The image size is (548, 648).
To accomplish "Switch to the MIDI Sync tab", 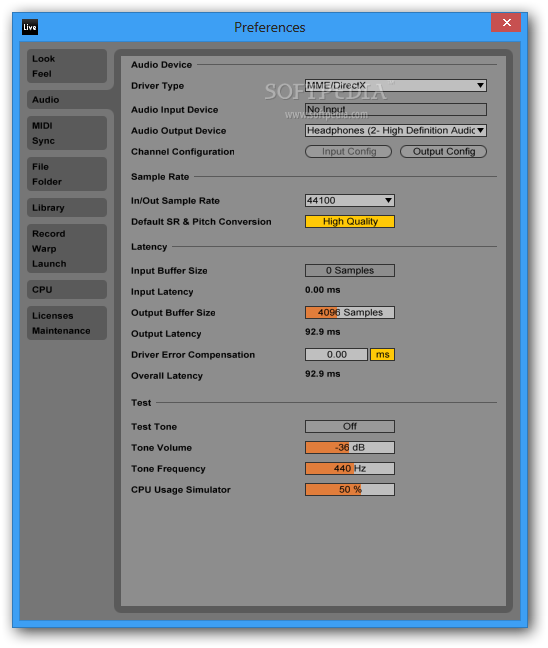I will tap(67, 133).
